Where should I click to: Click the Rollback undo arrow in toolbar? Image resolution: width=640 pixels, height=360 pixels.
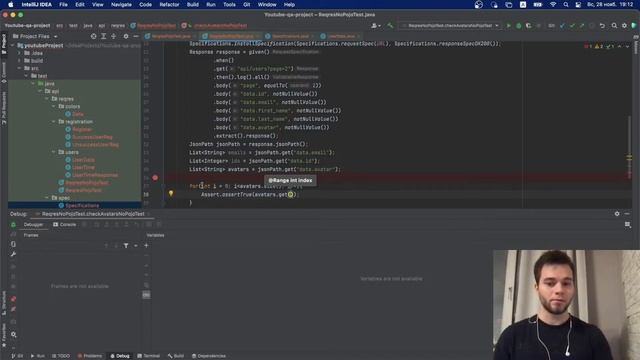point(602,26)
